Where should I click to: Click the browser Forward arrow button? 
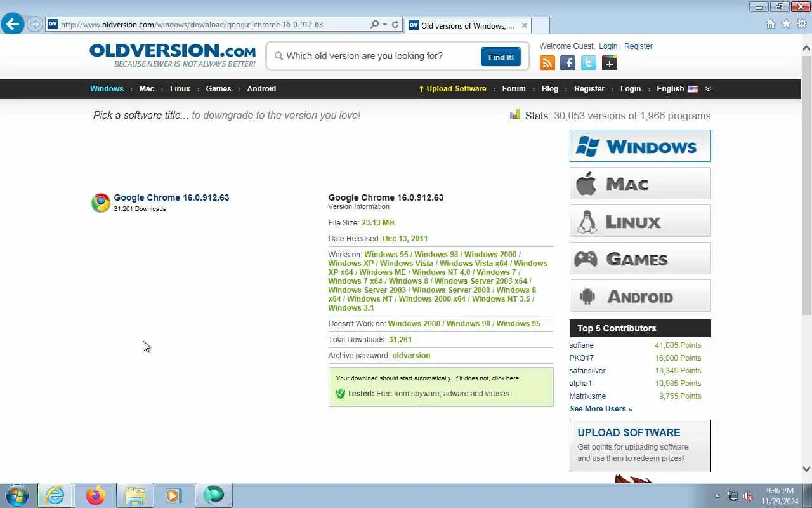tap(35, 25)
